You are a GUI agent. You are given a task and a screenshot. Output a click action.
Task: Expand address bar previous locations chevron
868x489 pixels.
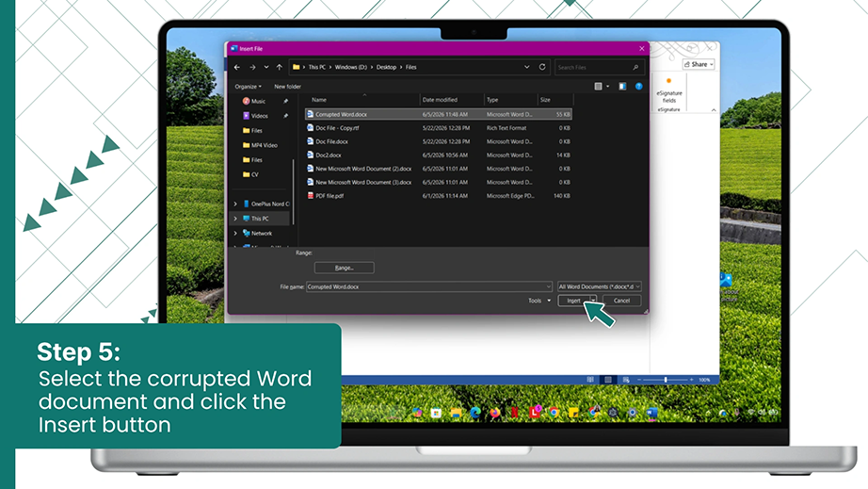click(526, 67)
